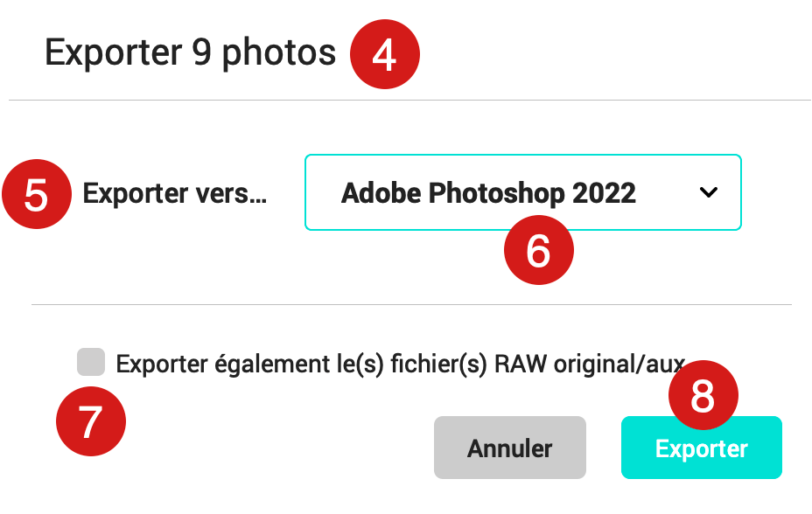The height and width of the screenshot is (514, 812).
Task: Click red step marker number 6
Action: [539, 250]
